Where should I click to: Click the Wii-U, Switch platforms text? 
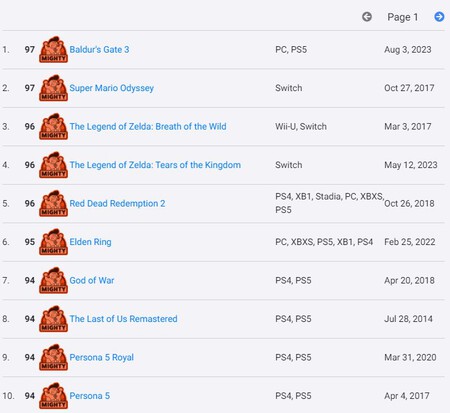click(x=301, y=126)
